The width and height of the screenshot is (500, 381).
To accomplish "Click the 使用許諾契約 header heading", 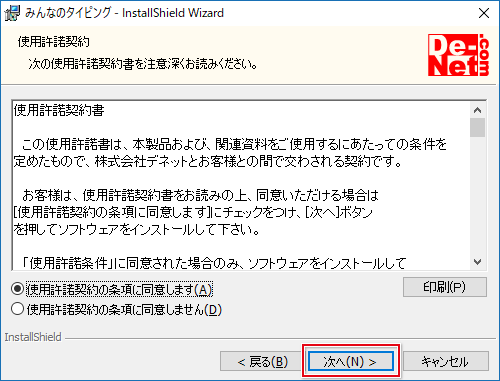I will point(54,42).
